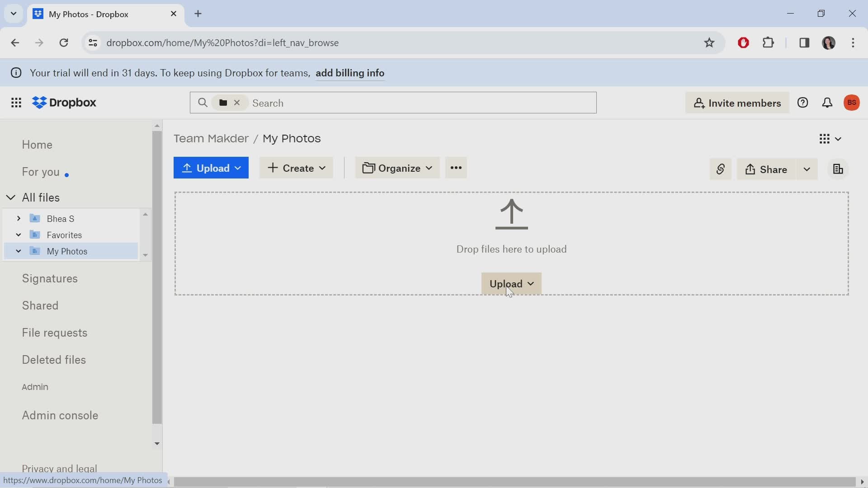Click the sidebar vertical scrollbar
Viewport: 868px width, 488px height.
click(157, 278)
